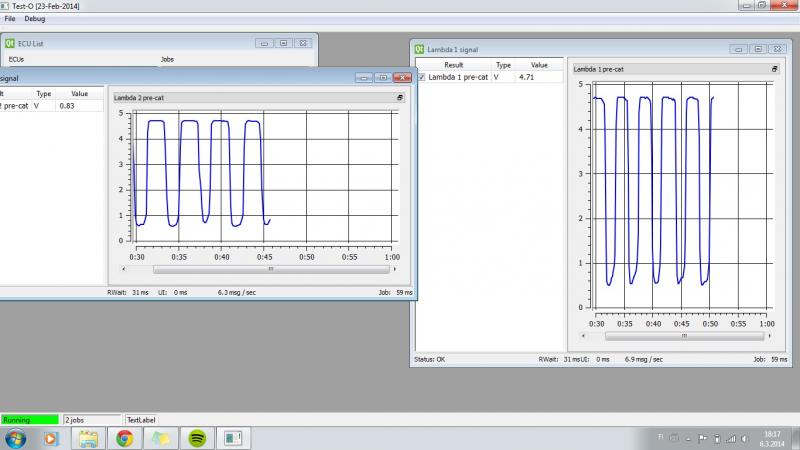Click Lambda 1 graph scrollbar right arrow

(770, 335)
